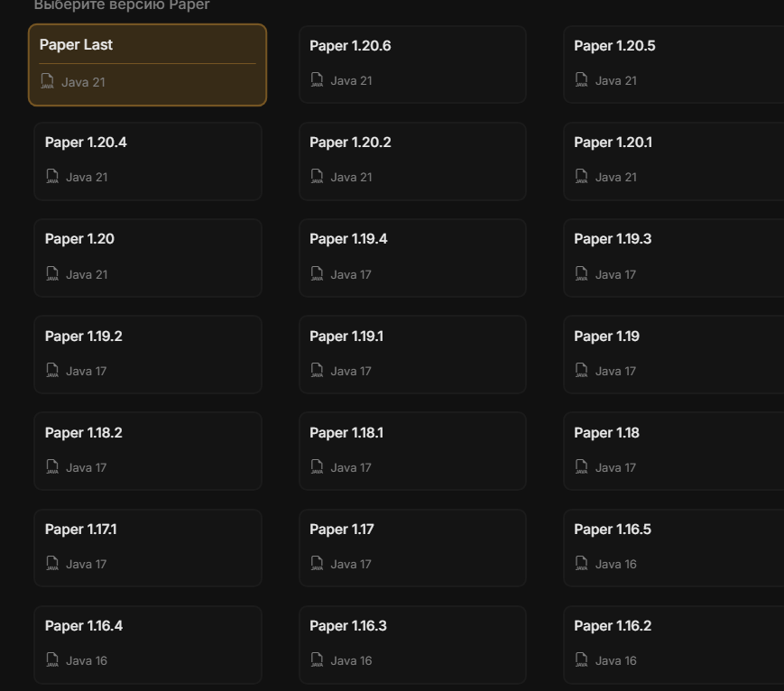Click the Java icon in Paper 1.19.4 card

pos(317,273)
